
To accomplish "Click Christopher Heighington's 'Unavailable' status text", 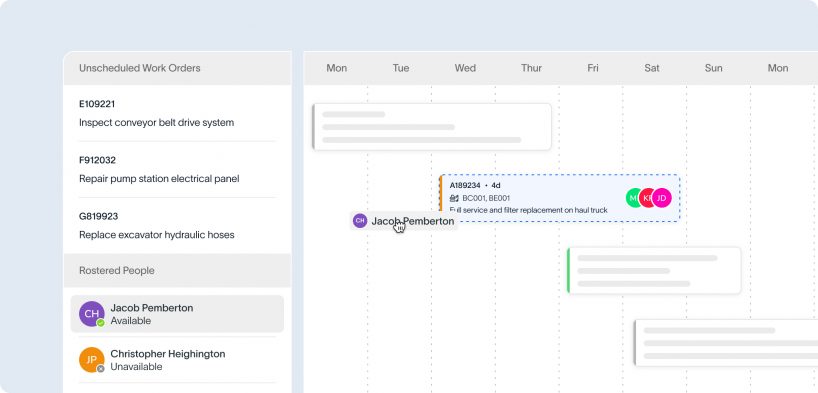I will 136,367.
